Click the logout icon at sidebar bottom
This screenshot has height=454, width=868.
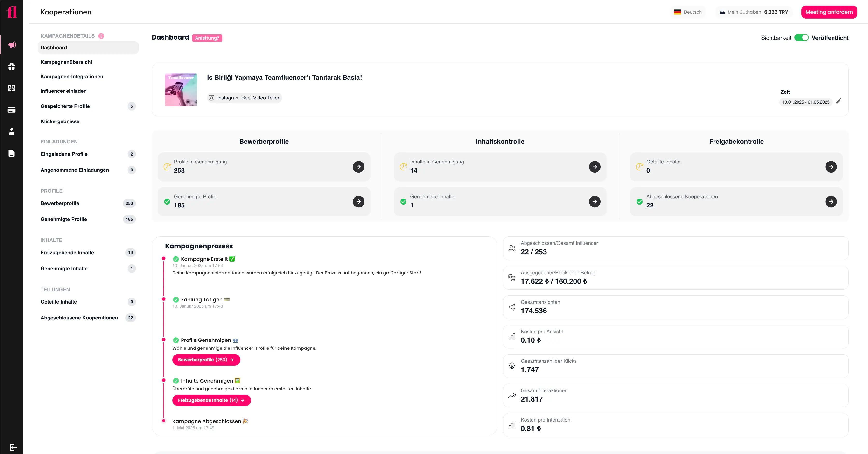click(13, 447)
